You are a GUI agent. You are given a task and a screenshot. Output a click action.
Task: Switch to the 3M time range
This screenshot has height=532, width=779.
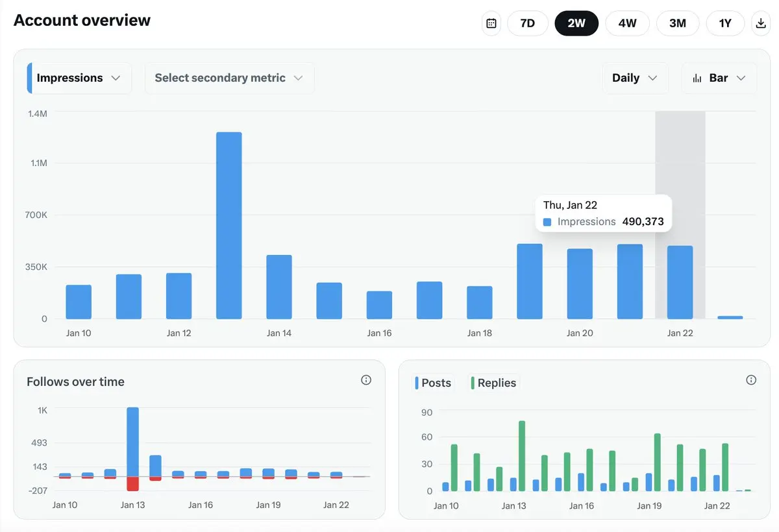click(x=677, y=23)
